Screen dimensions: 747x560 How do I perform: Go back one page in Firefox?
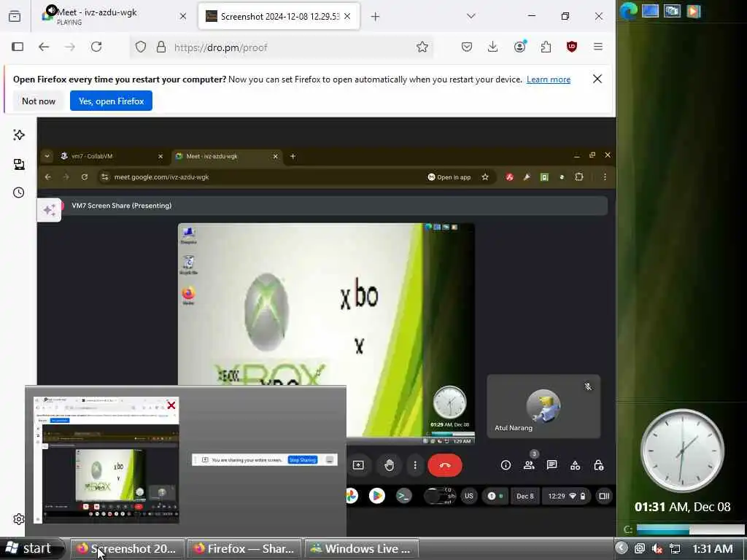click(44, 47)
